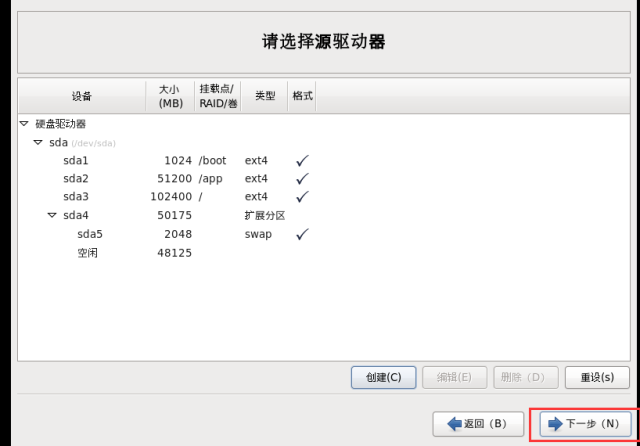640x446 pixels.
Task: Click the format checkmark for sda5
Action: (302, 234)
